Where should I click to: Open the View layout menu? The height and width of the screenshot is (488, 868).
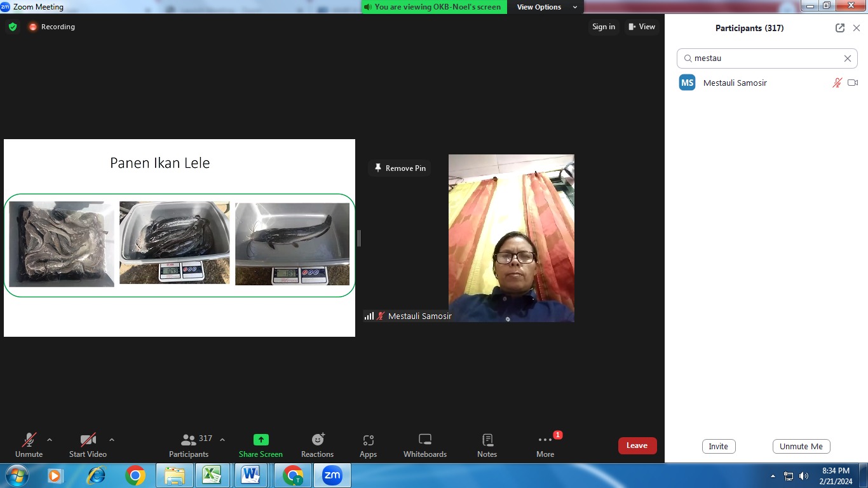click(642, 27)
